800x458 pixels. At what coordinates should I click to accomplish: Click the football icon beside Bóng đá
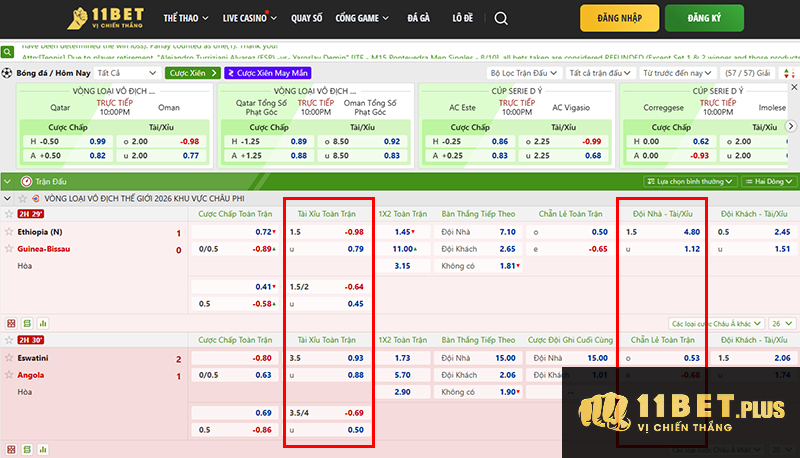click(x=7, y=73)
